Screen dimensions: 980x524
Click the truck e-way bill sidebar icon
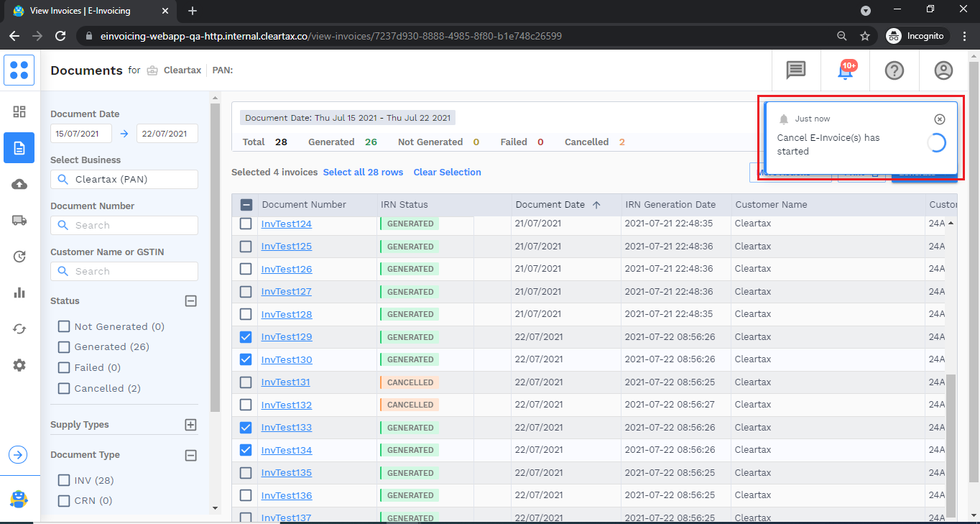(19, 220)
